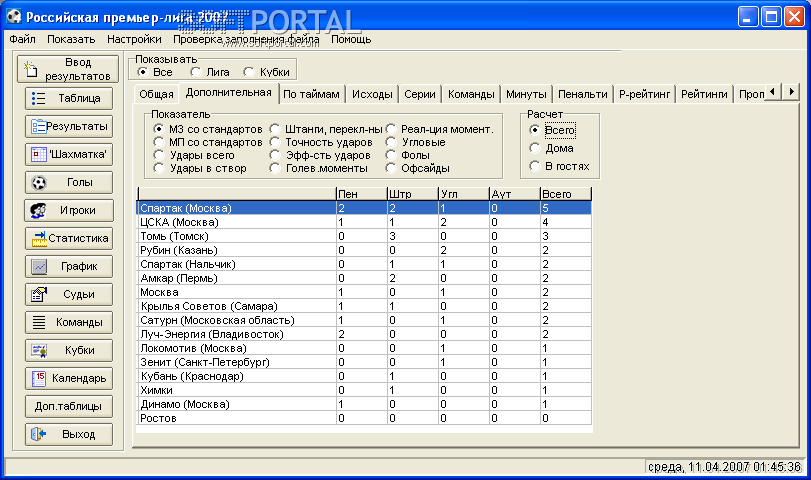The width and height of the screenshot is (811, 480).
Task: Select the ЦСКА (Москва) row
Action: (x=364, y=222)
